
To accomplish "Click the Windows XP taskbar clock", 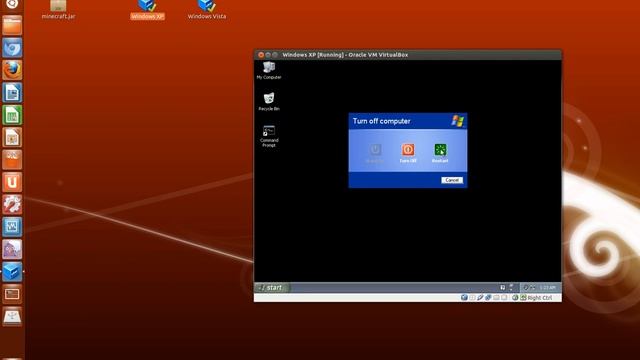I will [548, 288].
